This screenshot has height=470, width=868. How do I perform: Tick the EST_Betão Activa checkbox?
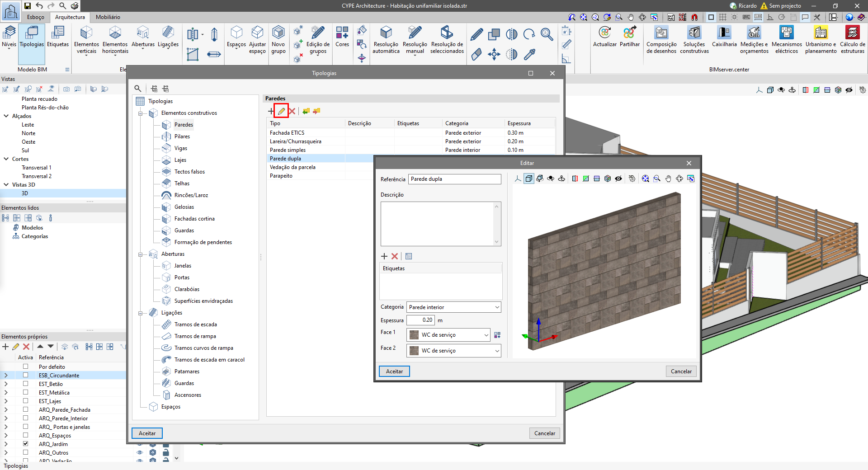(x=26, y=384)
